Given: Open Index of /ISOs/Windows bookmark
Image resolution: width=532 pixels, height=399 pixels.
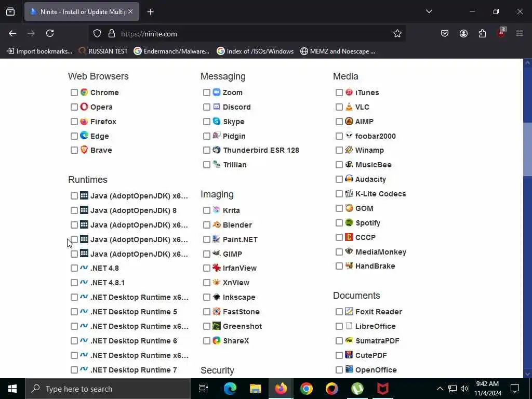Looking at the screenshot, I should (x=255, y=51).
